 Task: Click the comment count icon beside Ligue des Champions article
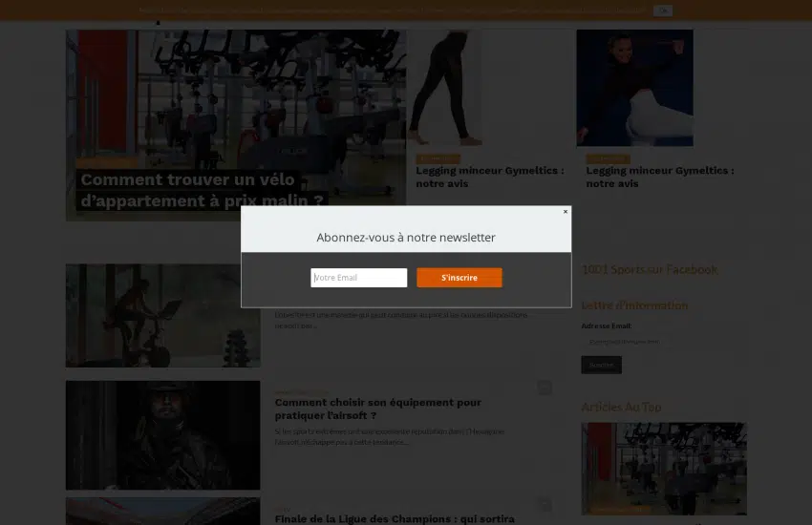coord(545,504)
